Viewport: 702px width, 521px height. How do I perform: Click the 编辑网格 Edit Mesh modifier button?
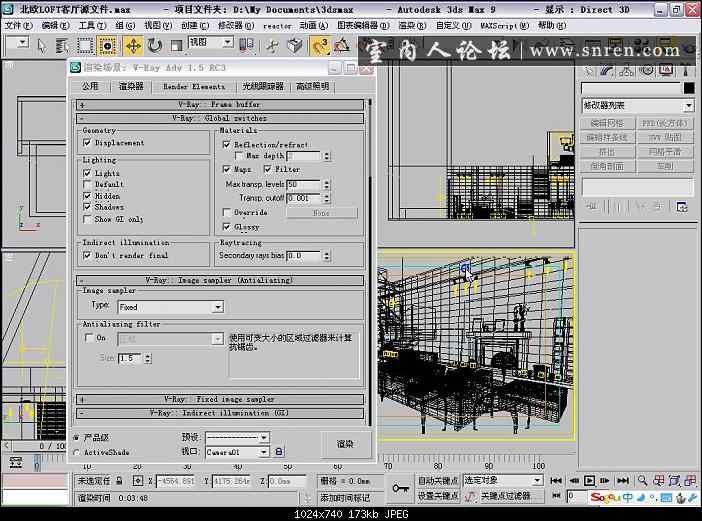click(607, 123)
